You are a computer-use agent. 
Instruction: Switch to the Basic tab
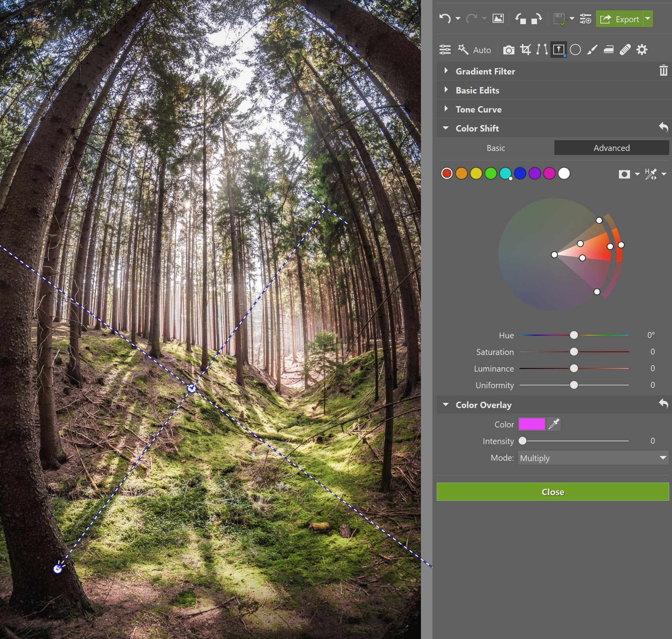pyautogui.click(x=496, y=148)
